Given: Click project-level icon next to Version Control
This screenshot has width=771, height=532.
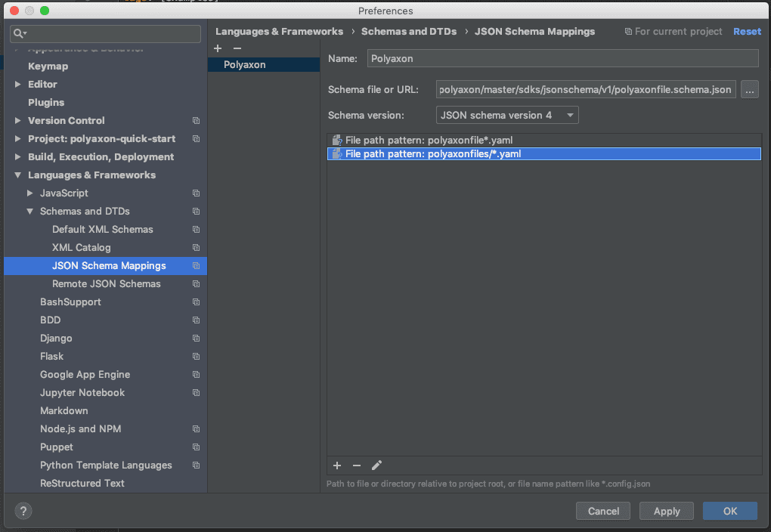Looking at the screenshot, I should pos(197,120).
